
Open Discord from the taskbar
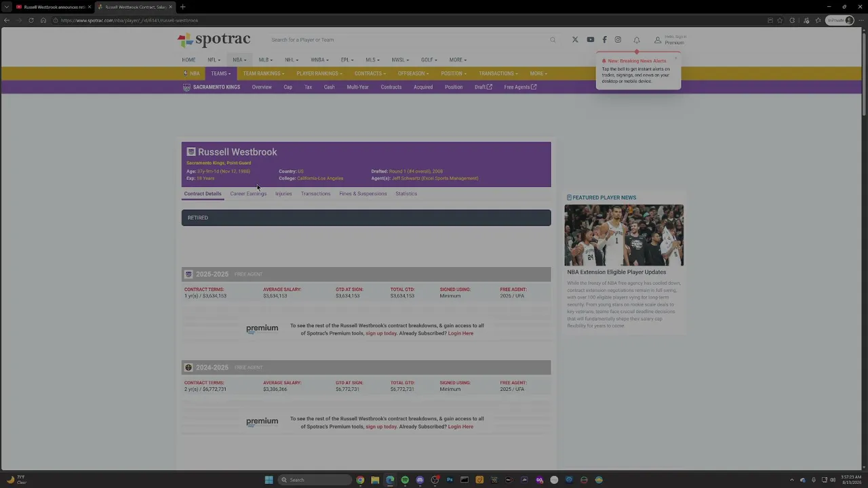[x=420, y=480]
